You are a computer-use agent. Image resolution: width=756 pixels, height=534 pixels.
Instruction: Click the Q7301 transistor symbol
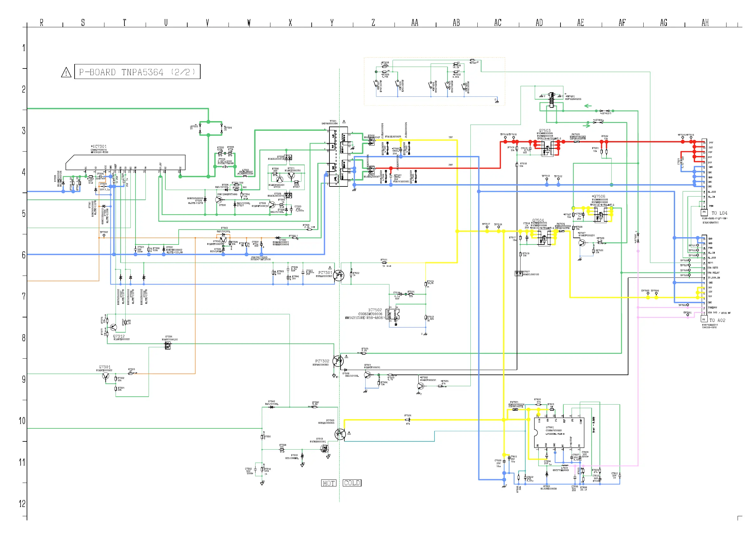click(x=105, y=376)
